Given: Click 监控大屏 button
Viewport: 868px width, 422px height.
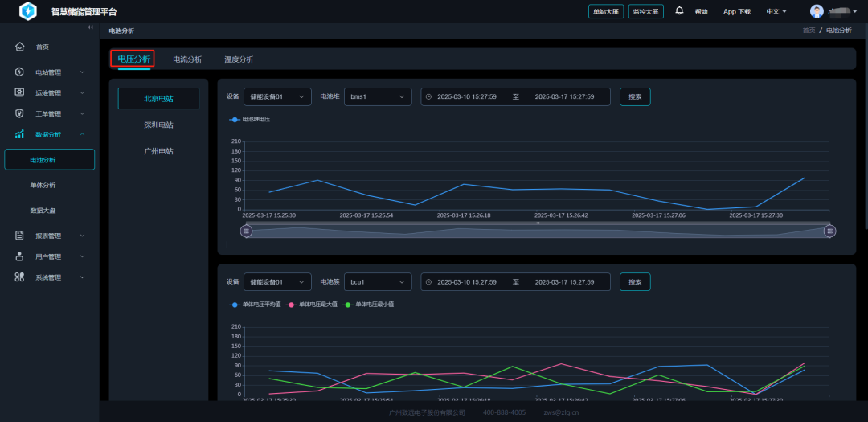Looking at the screenshot, I should point(646,11).
